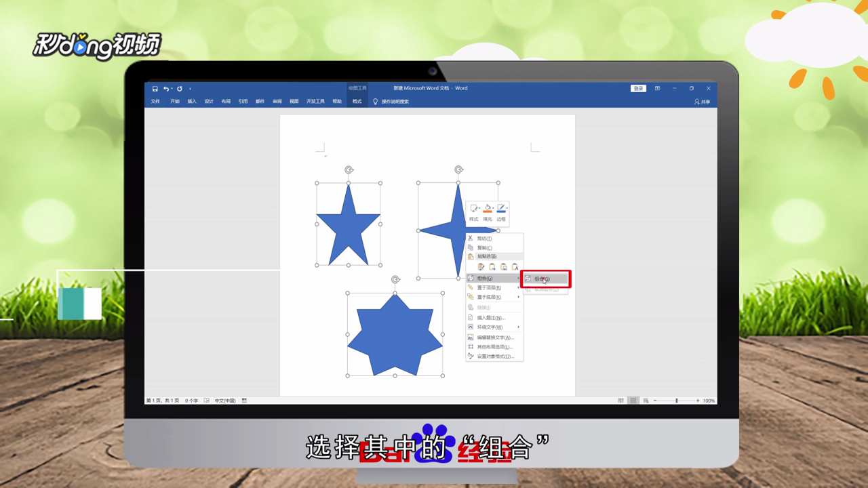
Task: Click the rotate handle above five-point star
Action: [349, 170]
